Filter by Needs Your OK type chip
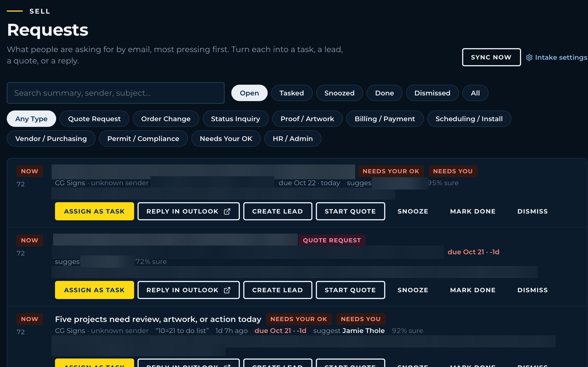 226,138
